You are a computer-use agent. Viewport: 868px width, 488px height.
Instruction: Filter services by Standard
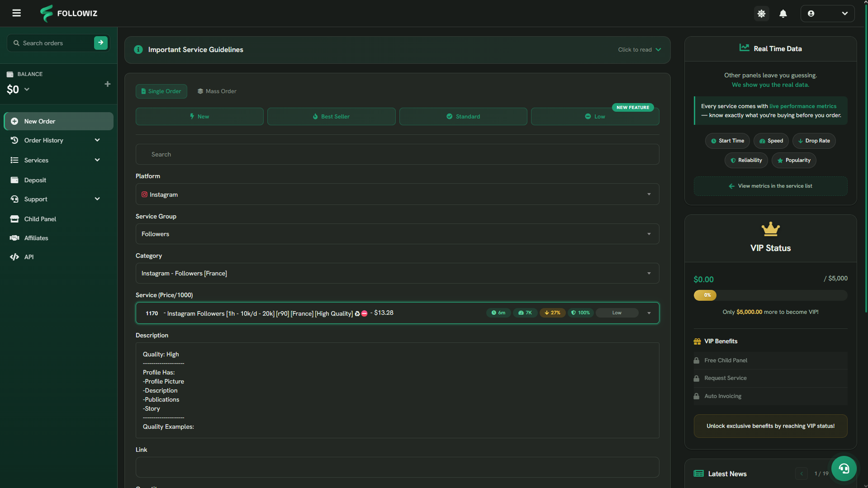tap(463, 116)
